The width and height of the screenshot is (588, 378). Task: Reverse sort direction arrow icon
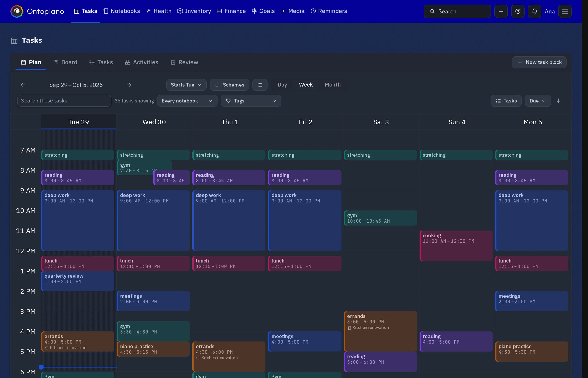[558, 101]
